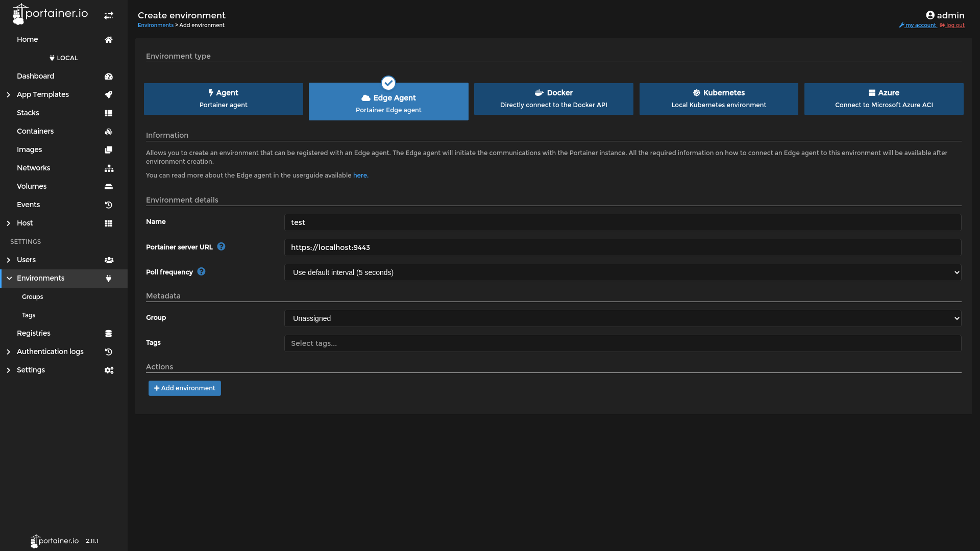Click the Users group icon

(x=109, y=260)
